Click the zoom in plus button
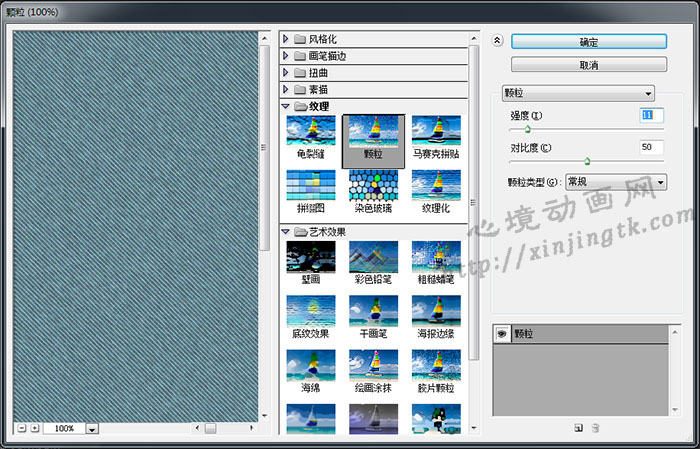Screen dimensions: 700x449 click(x=35, y=428)
